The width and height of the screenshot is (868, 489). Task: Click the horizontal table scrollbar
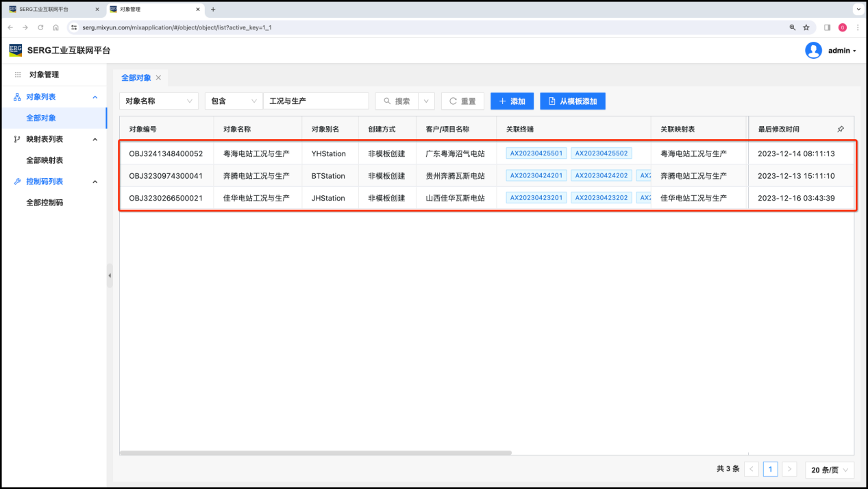[x=315, y=453]
